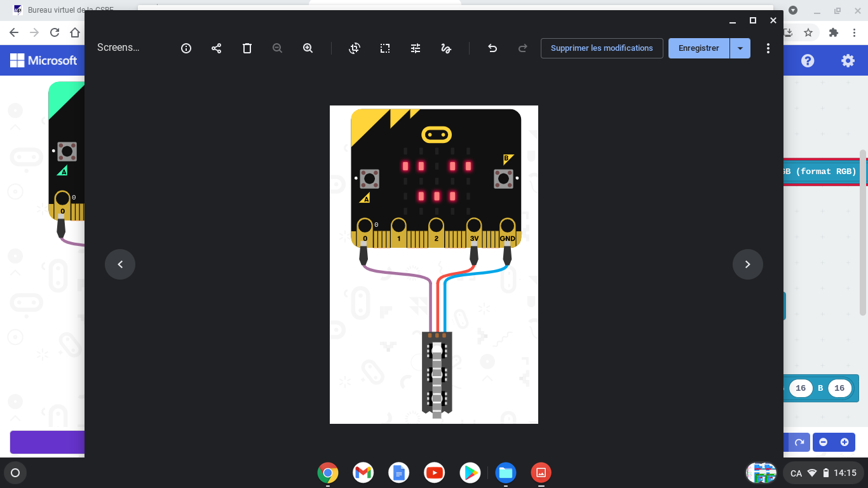The height and width of the screenshot is (488, 868).
Task: Open MakeCode settings gear icon
Action: coord(848,60)
